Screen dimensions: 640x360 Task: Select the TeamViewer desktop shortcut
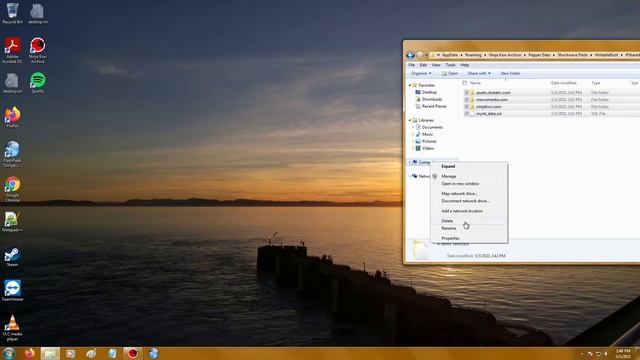point(12,291)
